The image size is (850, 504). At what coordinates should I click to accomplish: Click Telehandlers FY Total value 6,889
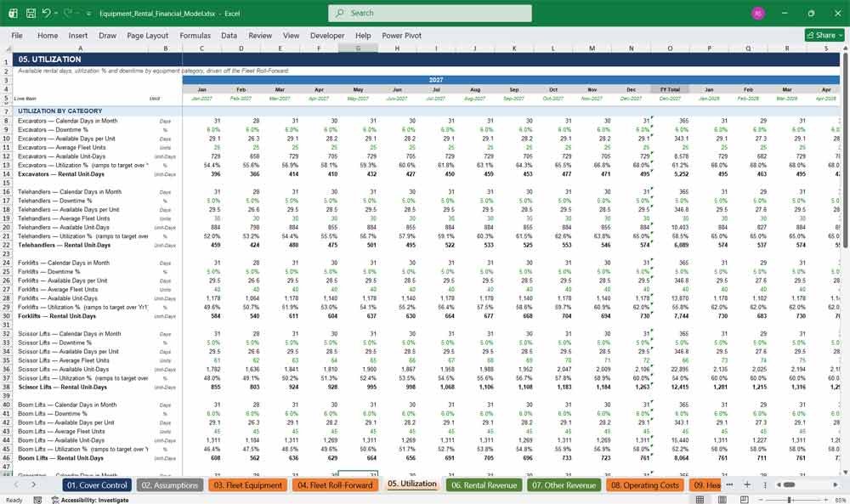pyautogui.click(x=681, y=245)
